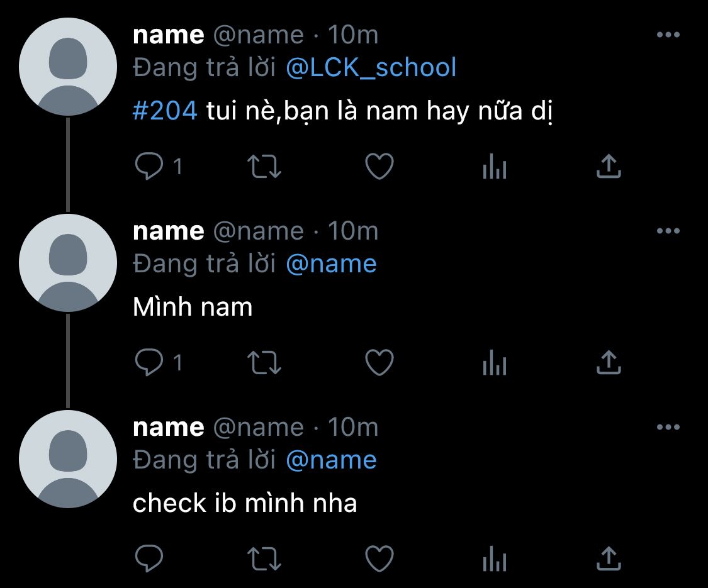Retweet the 'Mình nam' tweet

(264, 363)
